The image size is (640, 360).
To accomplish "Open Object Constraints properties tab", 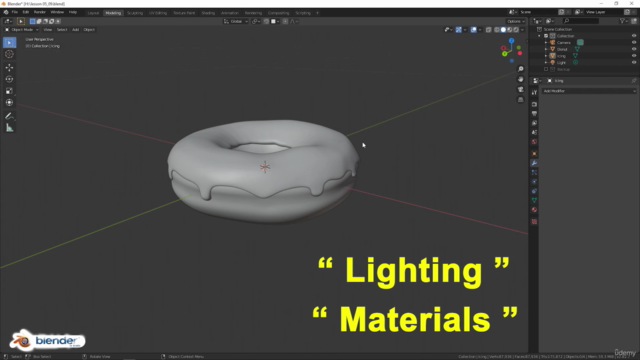I will point(534,191).
